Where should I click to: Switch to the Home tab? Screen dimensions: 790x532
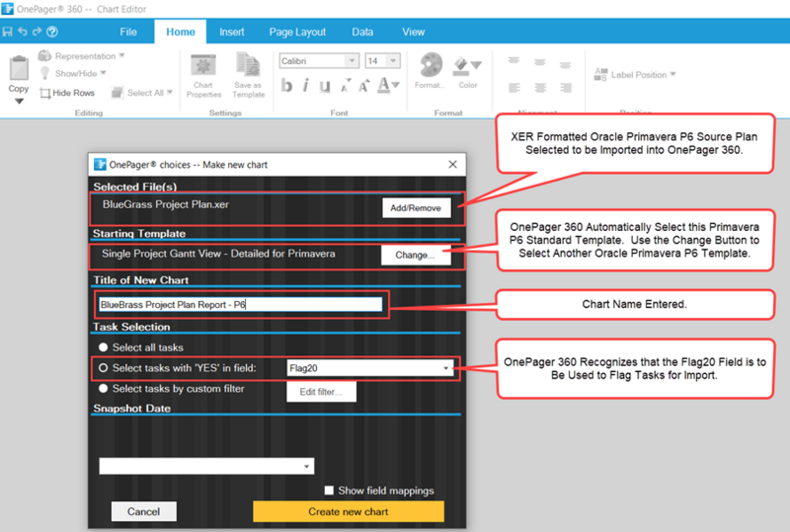pos(181,32)
